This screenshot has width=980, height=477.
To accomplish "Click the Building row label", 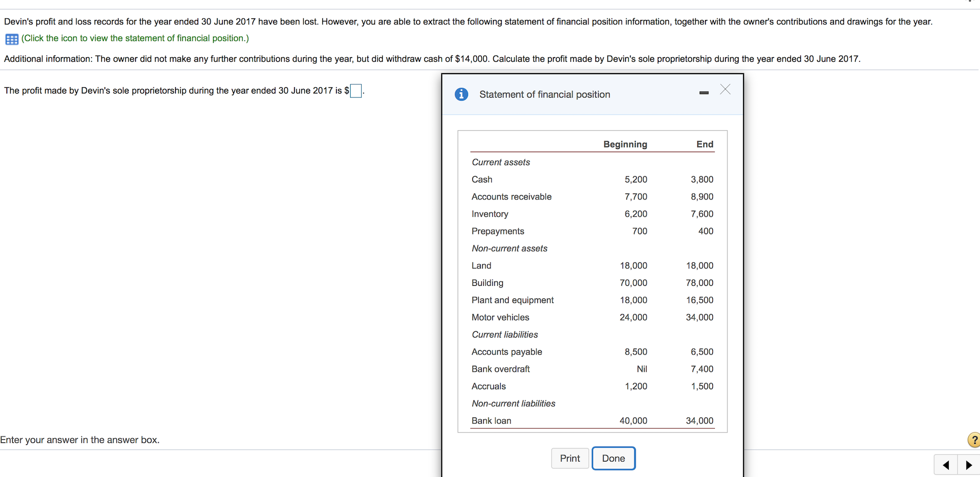I will pos(487,283).
